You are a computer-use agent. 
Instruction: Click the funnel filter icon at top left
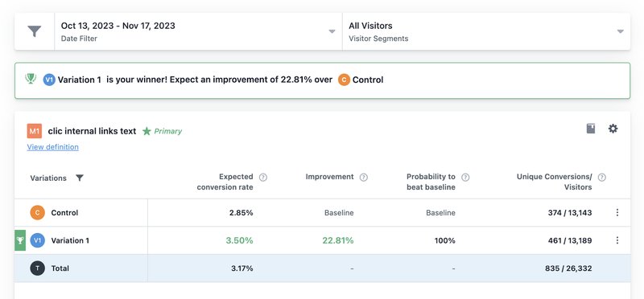[35, 31]
